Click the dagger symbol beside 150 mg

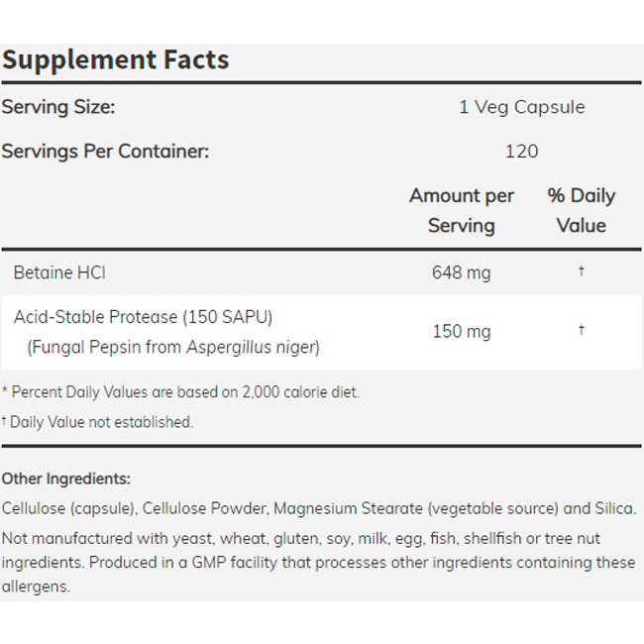point(582,330)
